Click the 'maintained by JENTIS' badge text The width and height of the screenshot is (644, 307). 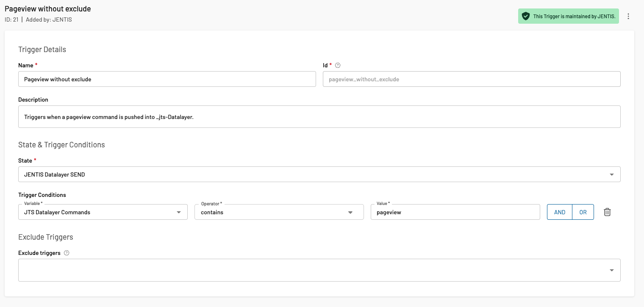pyautogui.click(x=574, y=17)
